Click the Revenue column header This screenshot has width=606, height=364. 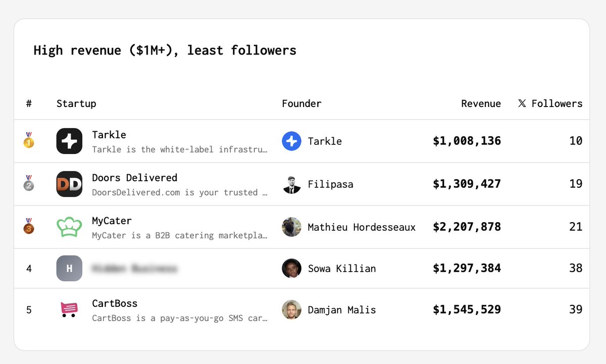(x=481, y=103)
